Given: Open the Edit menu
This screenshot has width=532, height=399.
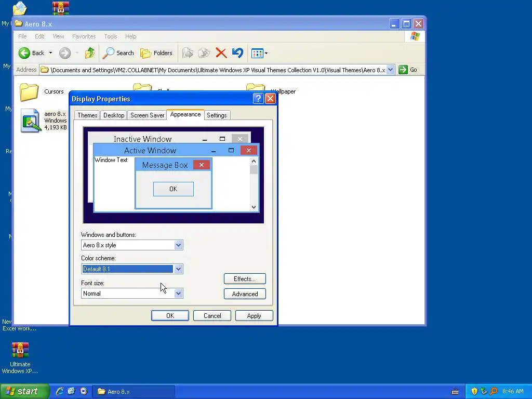Looking at the screenshot, I should pos(39,36).
